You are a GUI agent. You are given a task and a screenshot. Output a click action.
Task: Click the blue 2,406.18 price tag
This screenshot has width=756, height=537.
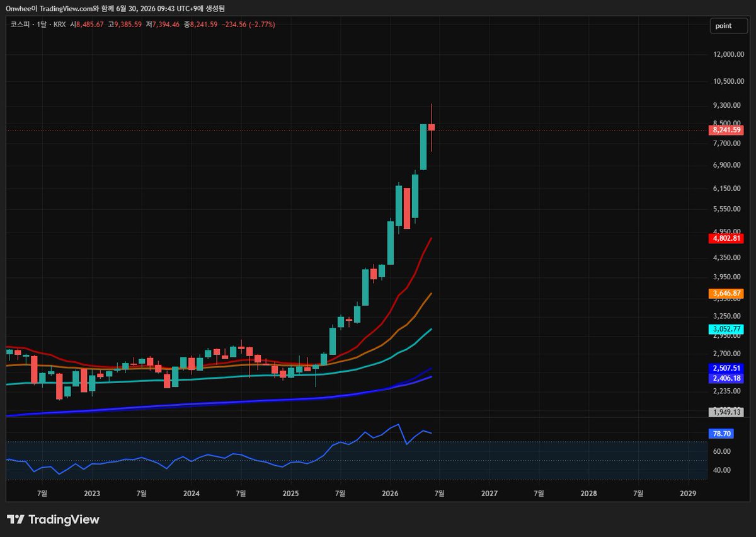click(726, 378)
